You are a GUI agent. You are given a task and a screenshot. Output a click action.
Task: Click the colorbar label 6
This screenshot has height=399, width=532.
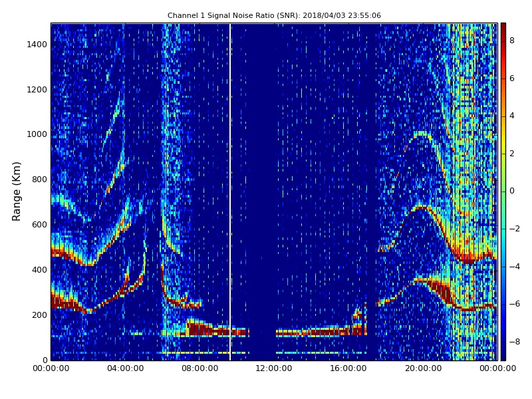(512, 78)
